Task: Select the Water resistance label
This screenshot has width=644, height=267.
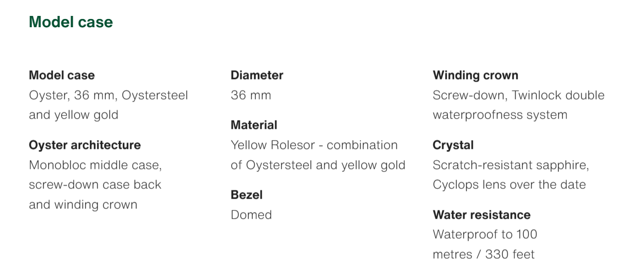Action: coord(482,215)
